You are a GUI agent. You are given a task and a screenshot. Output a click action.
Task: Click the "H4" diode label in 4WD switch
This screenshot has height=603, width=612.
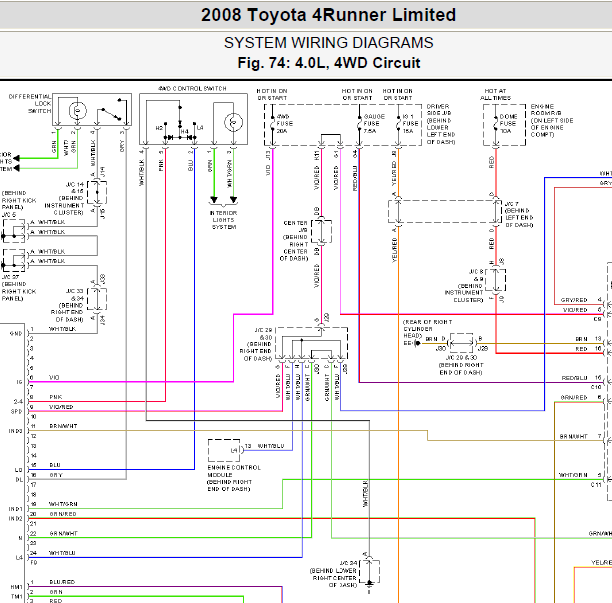184,132
